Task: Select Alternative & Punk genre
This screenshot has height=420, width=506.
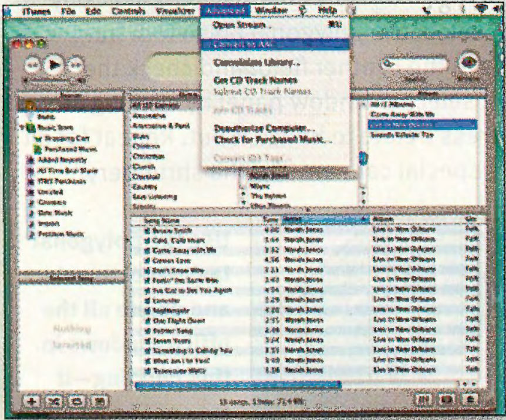Action: 161,126
